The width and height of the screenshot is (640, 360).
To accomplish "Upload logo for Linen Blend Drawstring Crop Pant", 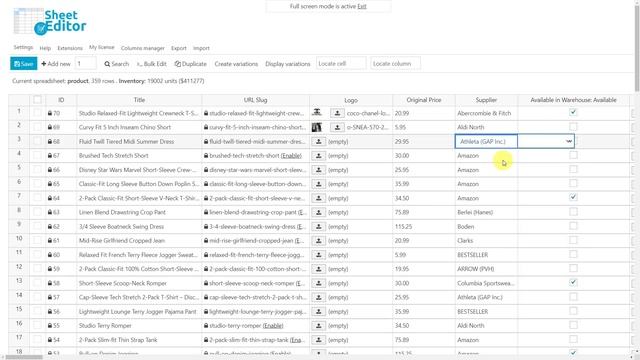I will (318, 212).
